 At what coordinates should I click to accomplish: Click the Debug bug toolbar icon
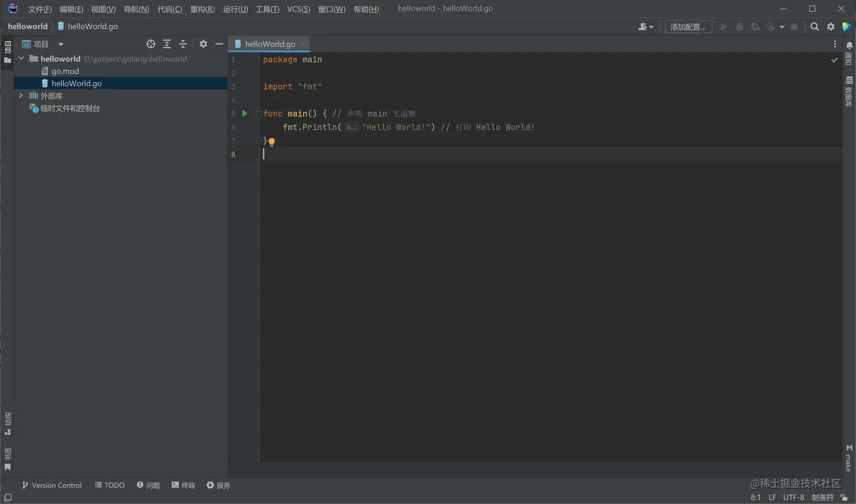[x=739, y=27]
